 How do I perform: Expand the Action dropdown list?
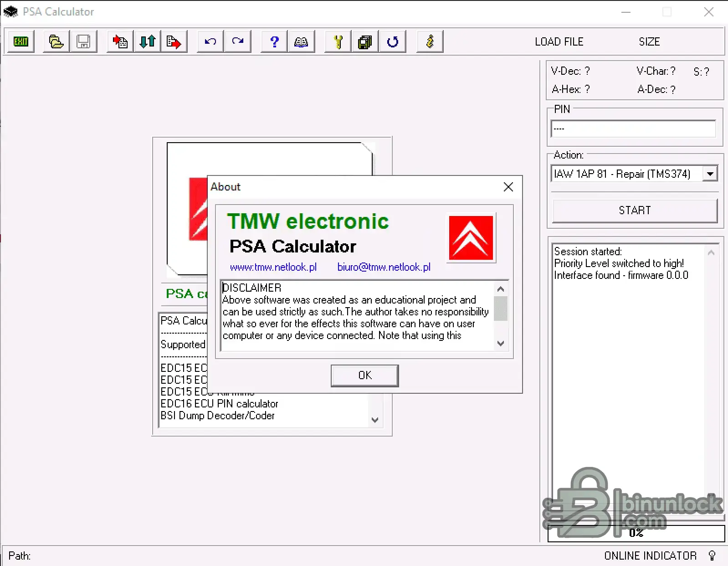coord(710,174)
